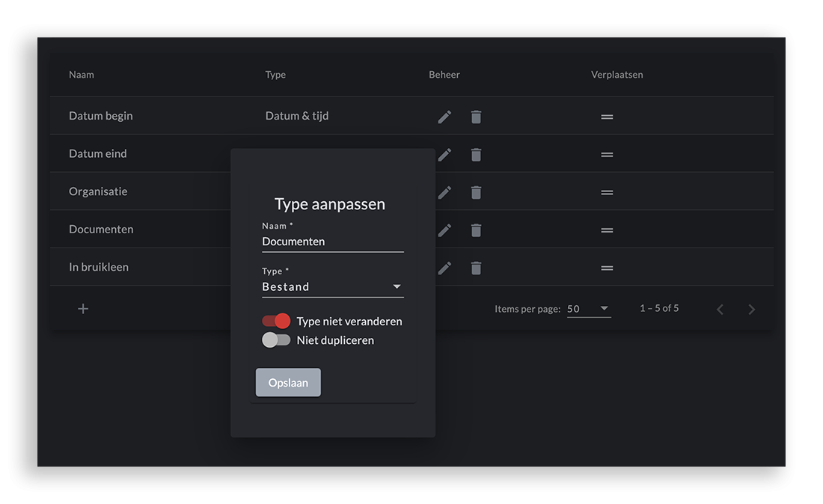Delete the In bruikleen field
823x504 pixels.
click(476, 268)
